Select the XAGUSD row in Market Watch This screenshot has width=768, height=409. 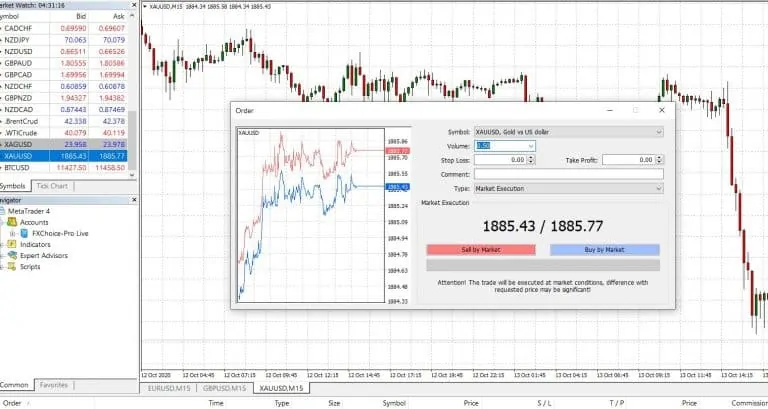[x=64, y=144]
